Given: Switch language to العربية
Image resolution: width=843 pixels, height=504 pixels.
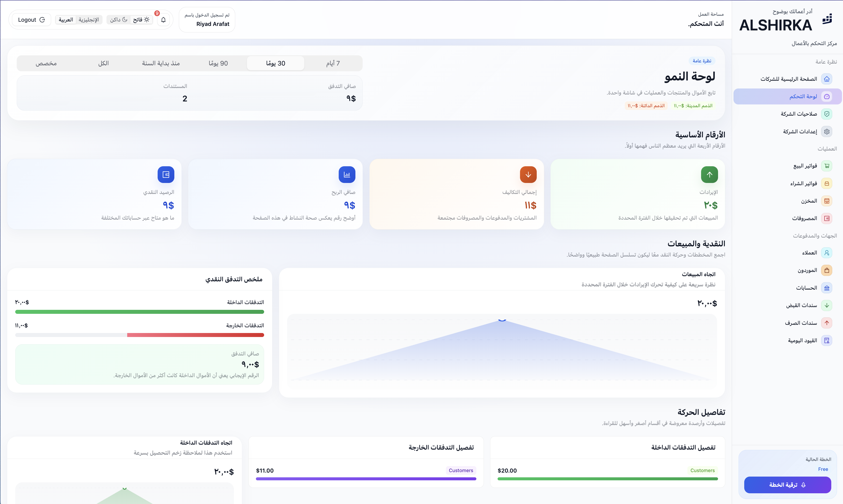Looking at the screenshot, I should [x=66, y=20].
